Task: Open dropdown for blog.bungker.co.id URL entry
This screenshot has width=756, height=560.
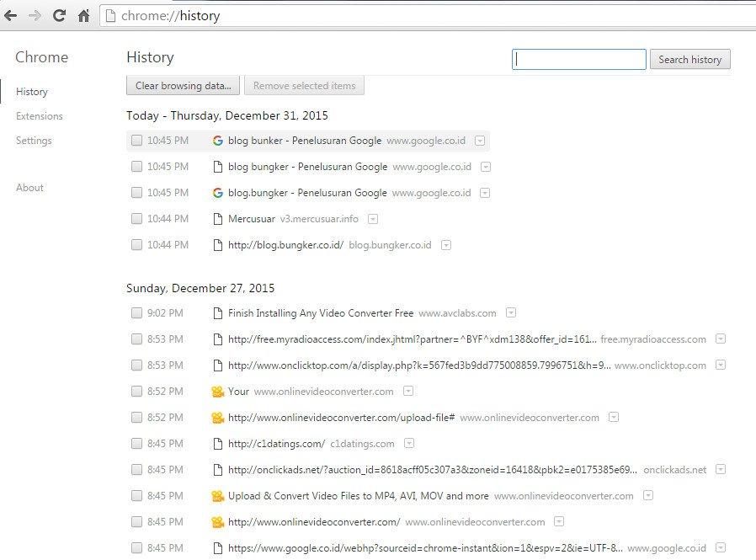Action: (x=446, y=245)
